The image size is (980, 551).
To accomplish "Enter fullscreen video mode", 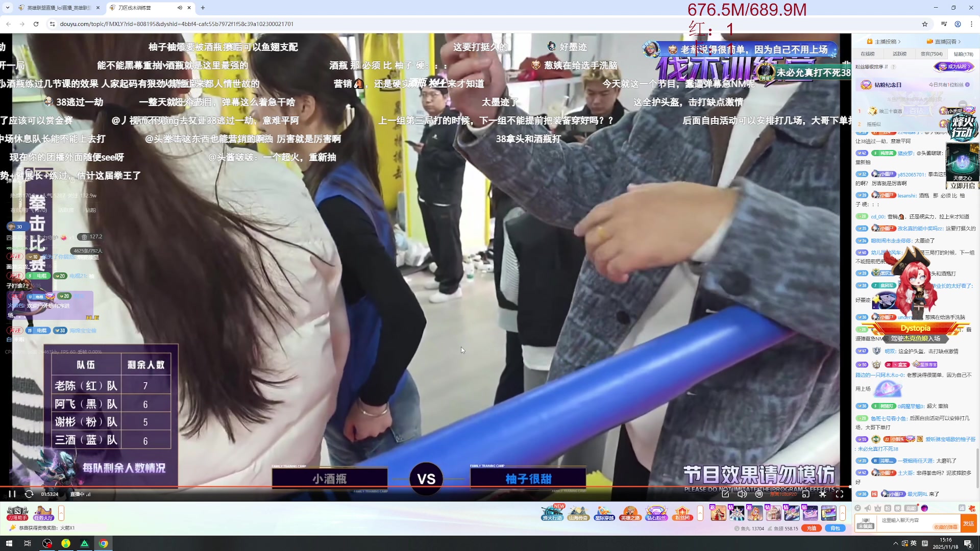I will point(840,494).
